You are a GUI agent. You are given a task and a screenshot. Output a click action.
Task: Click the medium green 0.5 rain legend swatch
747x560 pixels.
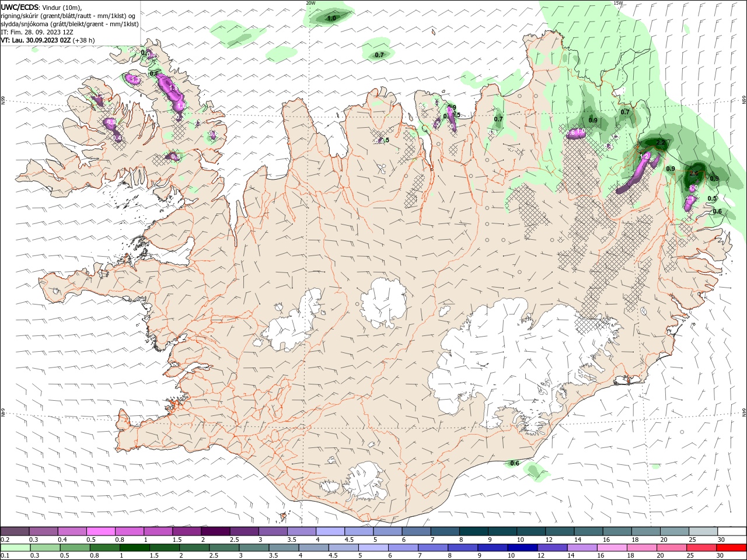coord(75,548)
